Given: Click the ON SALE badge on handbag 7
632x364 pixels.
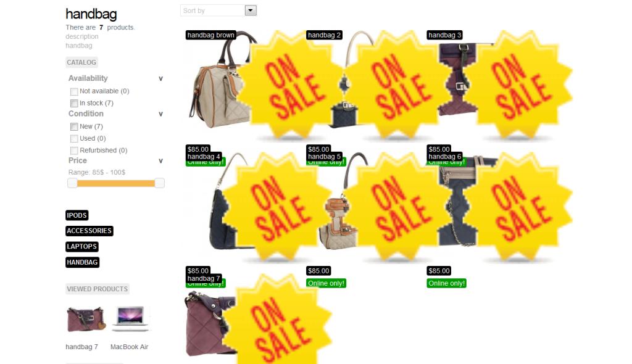Looking at the screenshot, I should pyautogui.click(x=278, y=319).
